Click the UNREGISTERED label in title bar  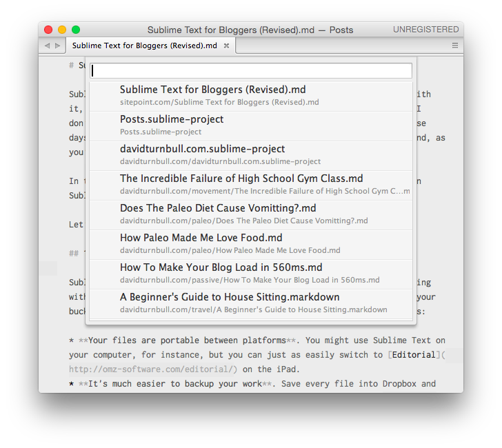(425, 30)
